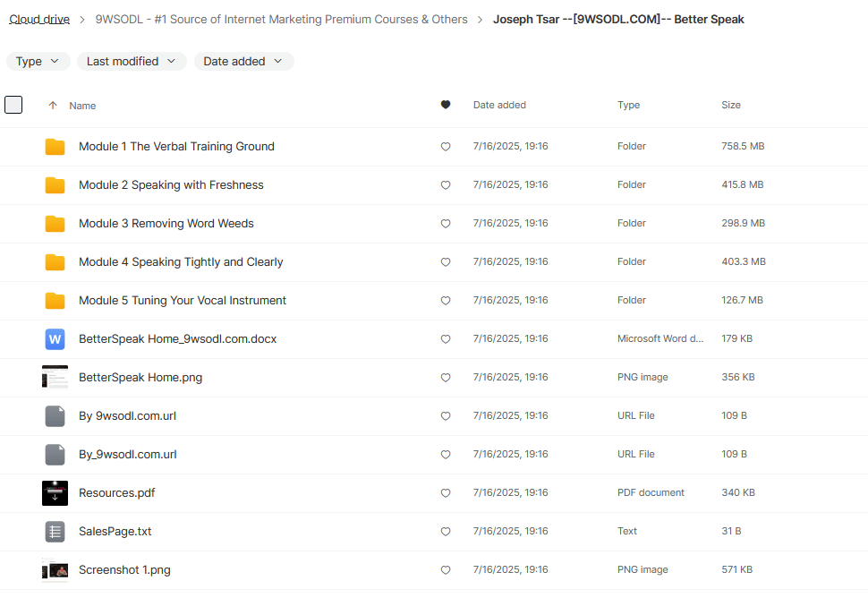Click the Word icon for BetterSpeak Home docx

coord(55,339)
